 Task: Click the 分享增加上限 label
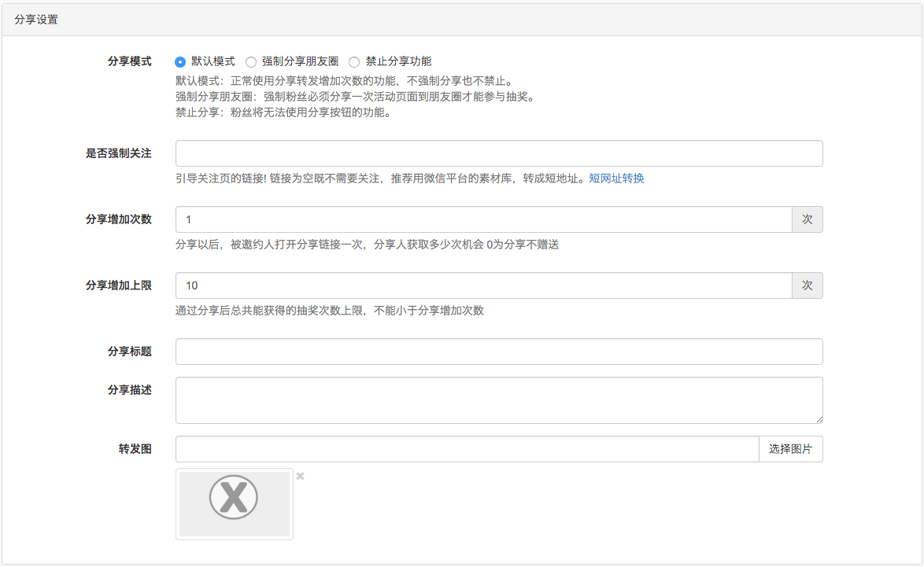[x=118, y=285]
